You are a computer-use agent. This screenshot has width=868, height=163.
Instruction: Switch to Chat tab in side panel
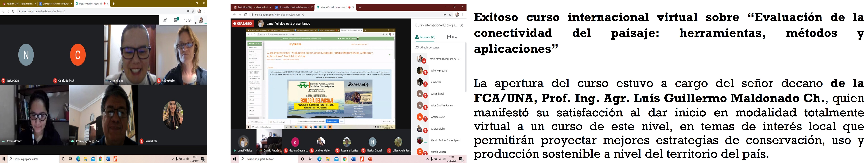tap(452, 37)
